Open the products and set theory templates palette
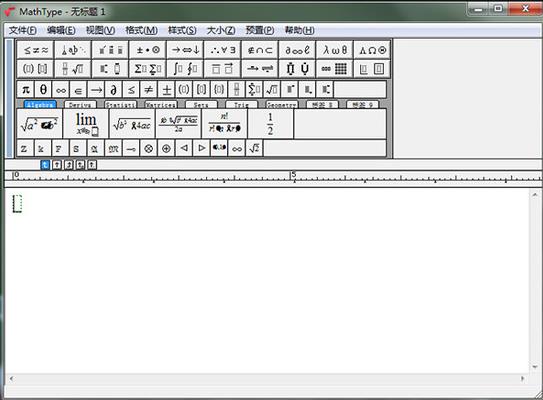 coord(297,69)
